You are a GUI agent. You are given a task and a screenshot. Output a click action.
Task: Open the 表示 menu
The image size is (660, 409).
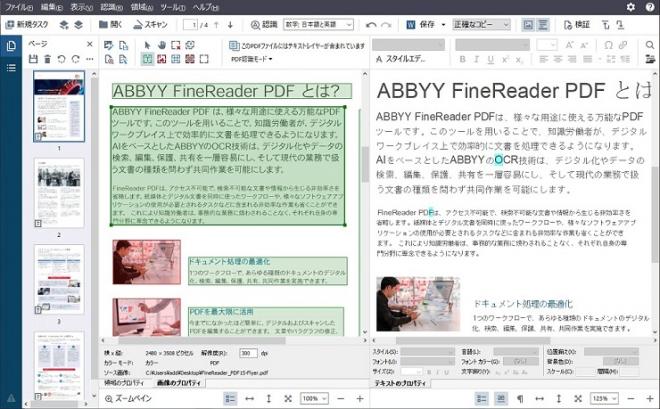pyautogui.click(x=81, y=7)
